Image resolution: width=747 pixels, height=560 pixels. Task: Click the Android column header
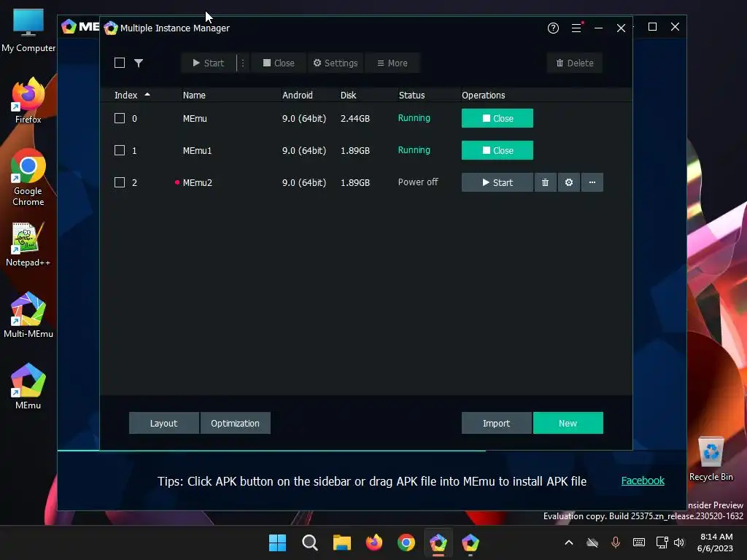(298, 96)
